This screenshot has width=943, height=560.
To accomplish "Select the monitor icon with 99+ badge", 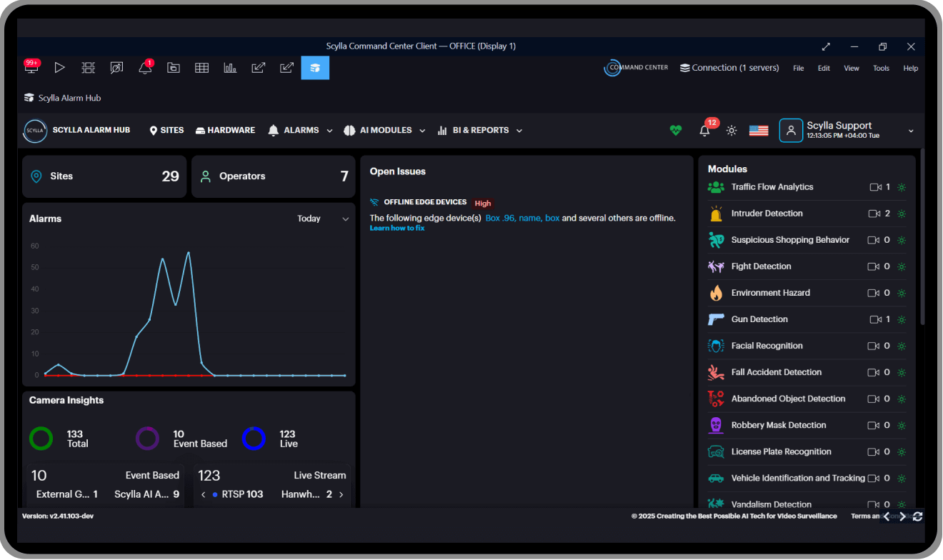I will point(31,69).
